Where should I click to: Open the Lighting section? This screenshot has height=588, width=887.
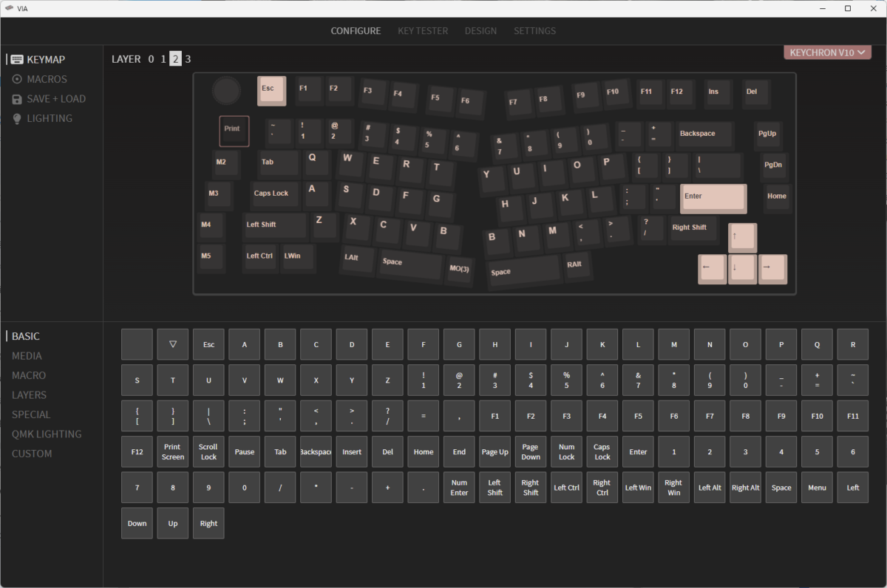click(x=41, y=118)
